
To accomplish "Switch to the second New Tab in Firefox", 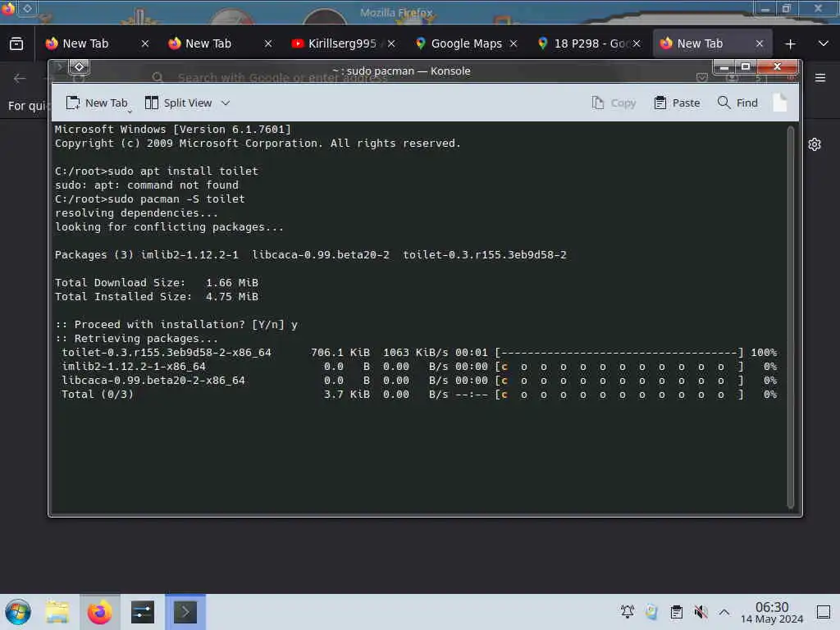I will tap(208, 43).
